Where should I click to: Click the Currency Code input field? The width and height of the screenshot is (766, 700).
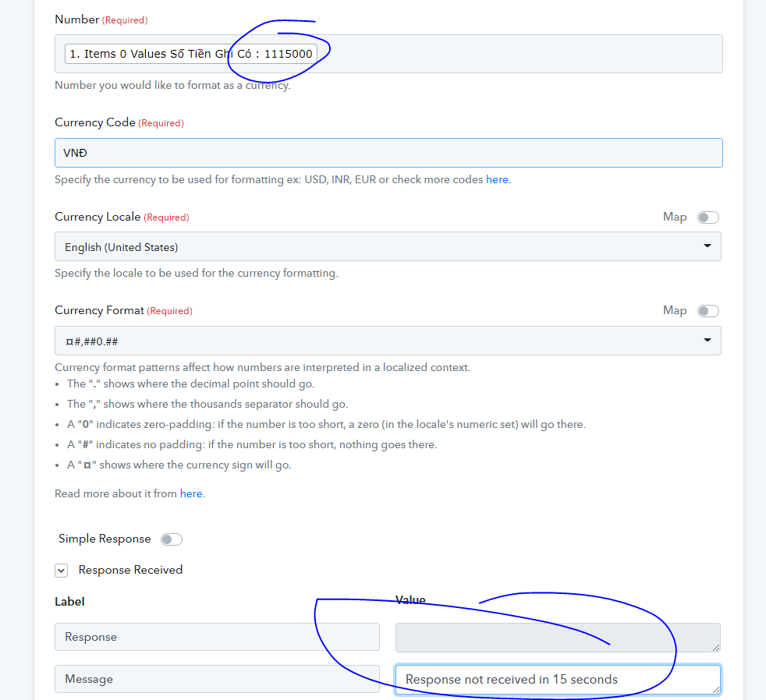388,153
